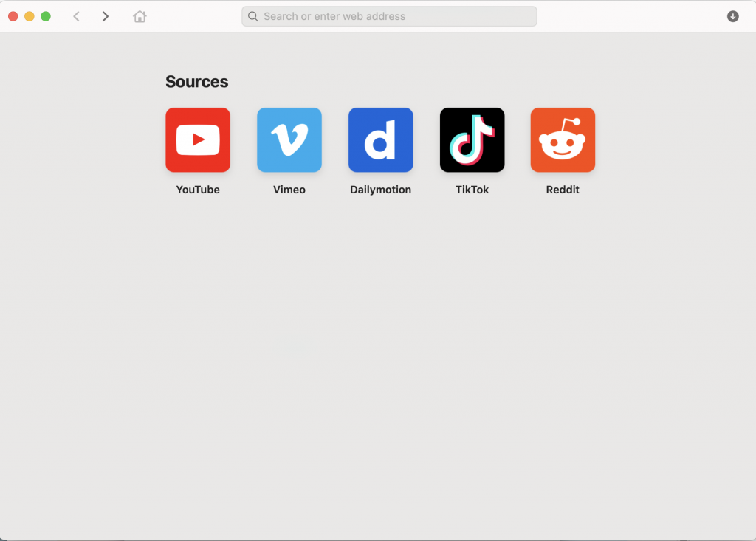Go forward with the right arrow
Image resolution: width=756 pixels, height=541 pixels.
(x=105, y=16)
